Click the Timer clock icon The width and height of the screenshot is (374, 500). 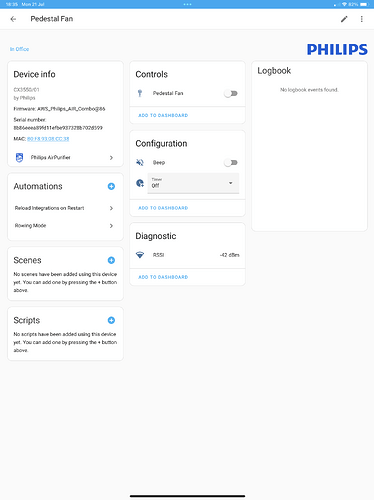click(140, 183)
